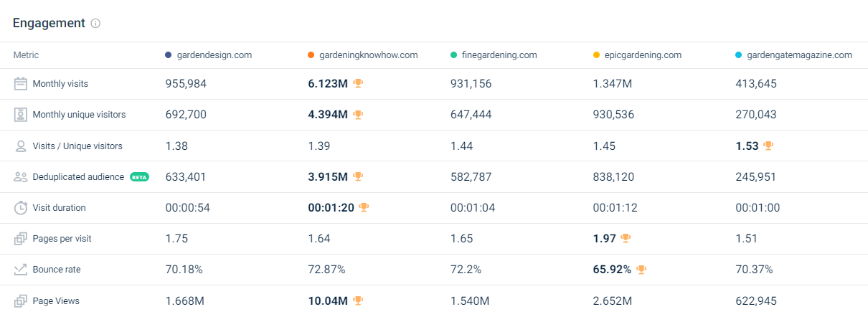The width and height of the screenshot is (868, 327).
Task: Click the orange dot for gardeningknowhow.com
Action: tap(311, 55)
